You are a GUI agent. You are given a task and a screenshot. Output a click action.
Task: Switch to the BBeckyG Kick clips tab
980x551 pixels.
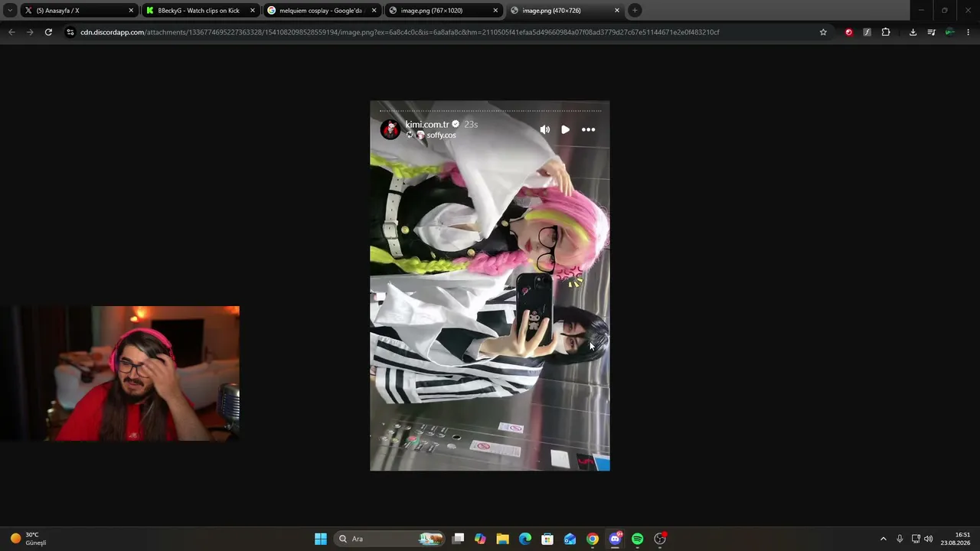(x=201, y=11)
